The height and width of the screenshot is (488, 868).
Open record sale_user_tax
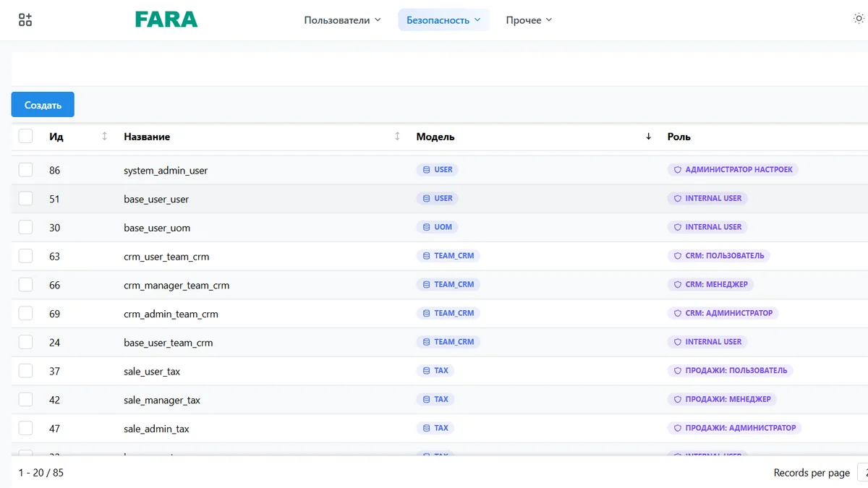point(152,372)
